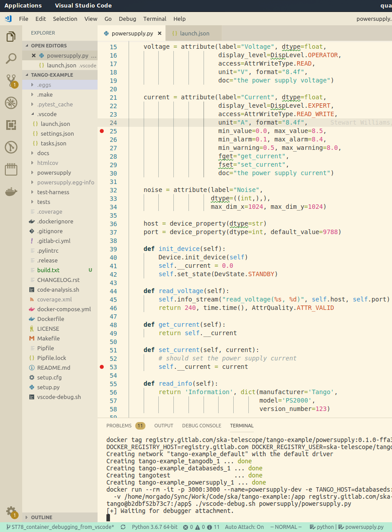Close powersupply.py in Open Editors list
The height and width of the screenshot is (532, 392).
pyautogui.click(x=34, y=55)
